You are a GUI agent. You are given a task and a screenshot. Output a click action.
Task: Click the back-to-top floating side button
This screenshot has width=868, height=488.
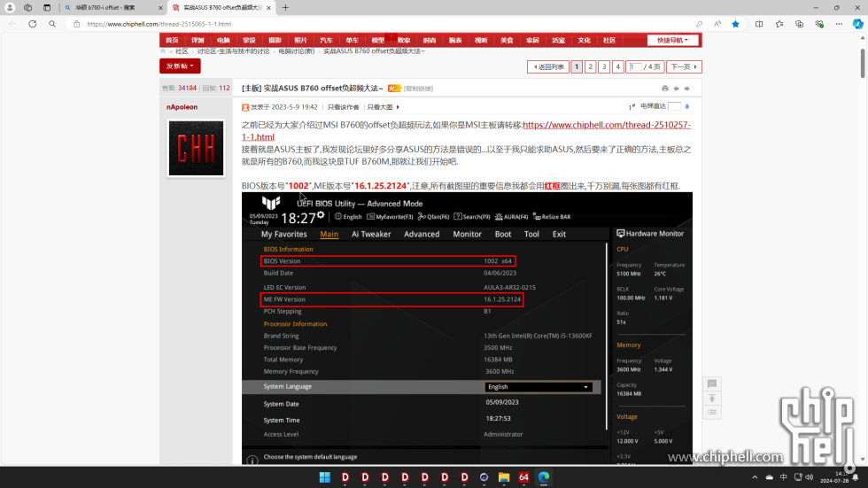click(712, 399)
